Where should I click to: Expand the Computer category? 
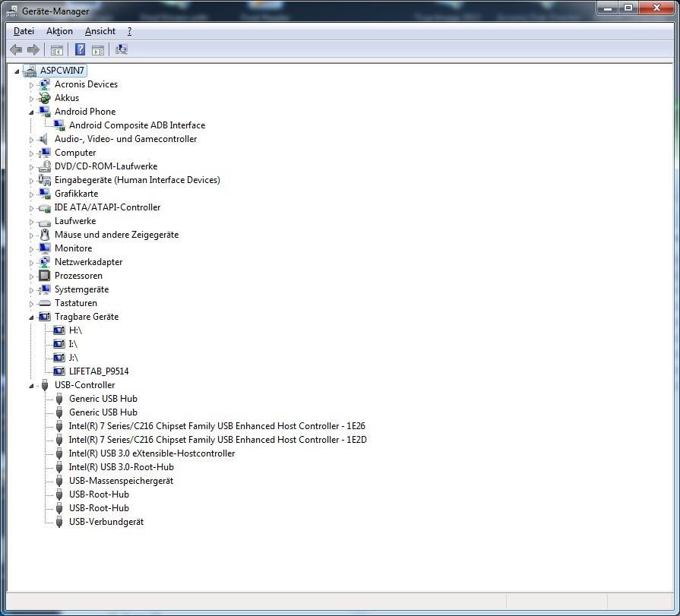pyautogui.click(x=31, y=153)
